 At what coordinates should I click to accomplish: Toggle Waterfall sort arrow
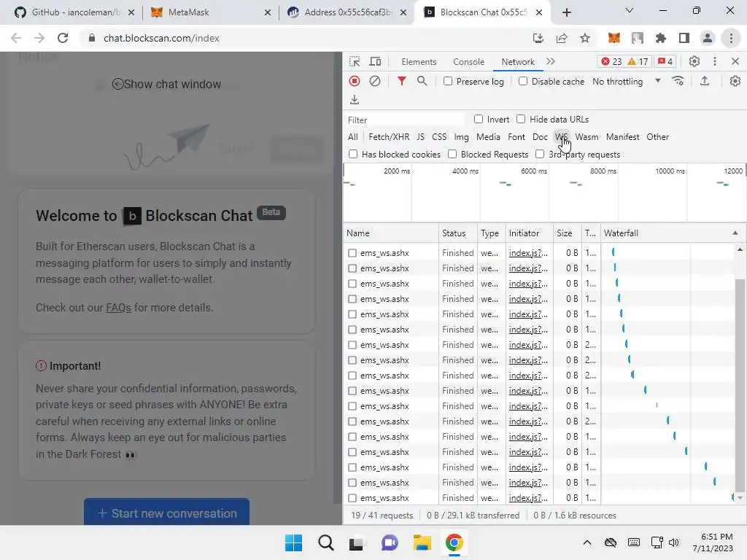tap(735, 233)
